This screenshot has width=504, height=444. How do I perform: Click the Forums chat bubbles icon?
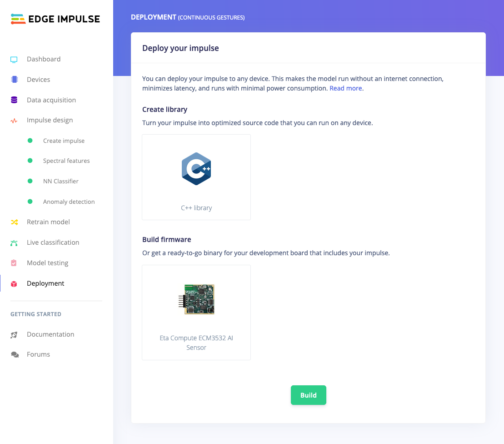click(x=15, y=354)
